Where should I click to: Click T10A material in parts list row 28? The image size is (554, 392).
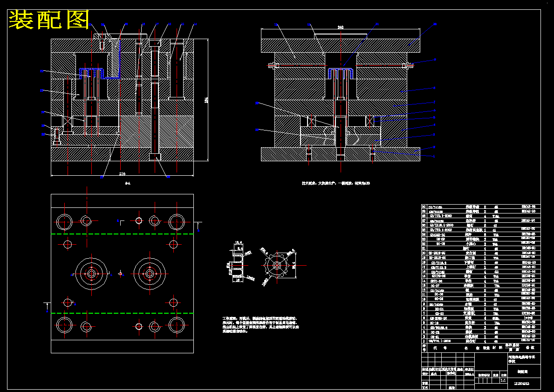click(x=495, y=216)
